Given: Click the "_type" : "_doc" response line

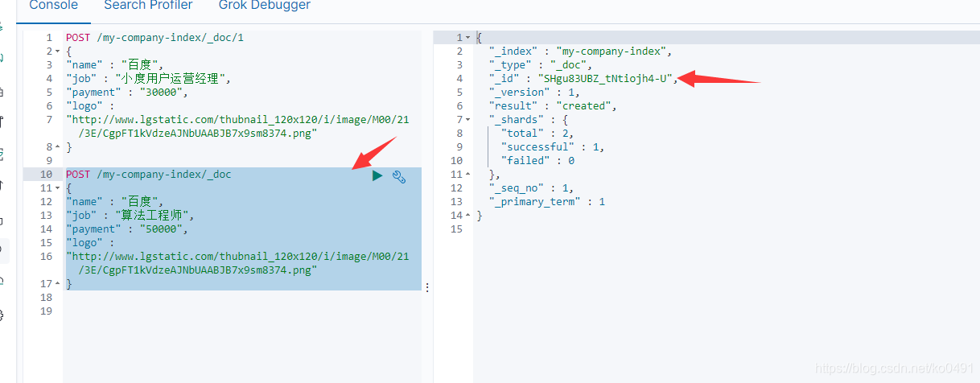Looking at the screenshot, I should point(541,65).
